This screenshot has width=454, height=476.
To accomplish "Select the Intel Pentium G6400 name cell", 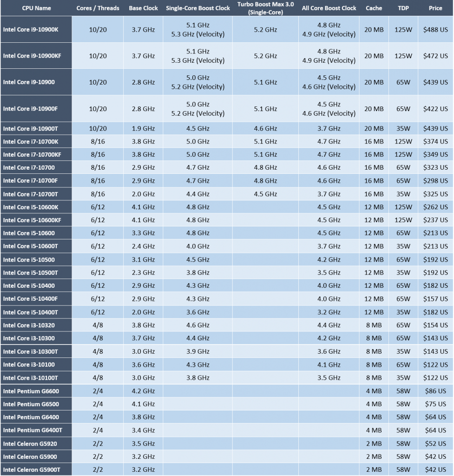I will point(36,417).
